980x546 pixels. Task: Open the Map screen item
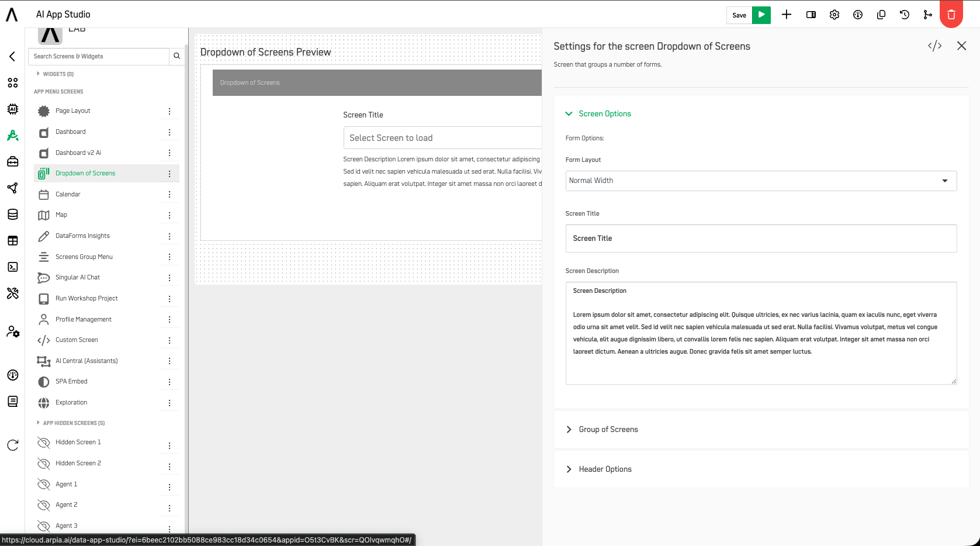61,215
